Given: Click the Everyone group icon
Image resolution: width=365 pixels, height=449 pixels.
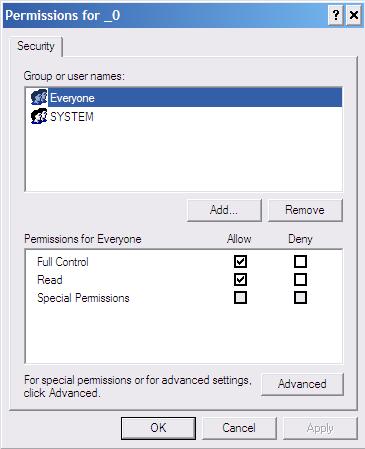Looking at the screenshot, I should [39, 97].
